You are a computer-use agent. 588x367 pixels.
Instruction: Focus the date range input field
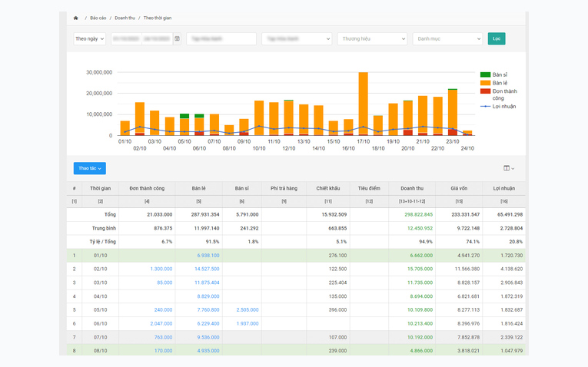tap(142, 38)
